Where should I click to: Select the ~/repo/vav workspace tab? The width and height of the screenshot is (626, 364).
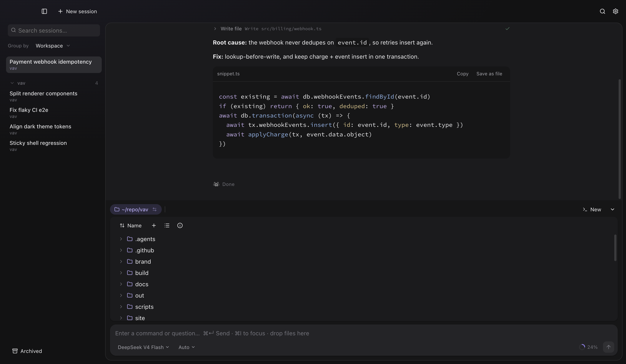click(x=136, y=209)
